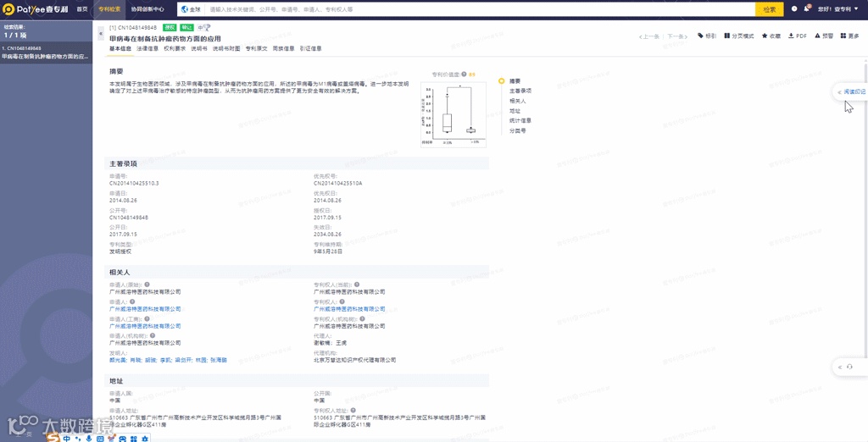Click the Sogou microphone voice input icon
Screen dimensions: 868x442
tap(89, 438)
